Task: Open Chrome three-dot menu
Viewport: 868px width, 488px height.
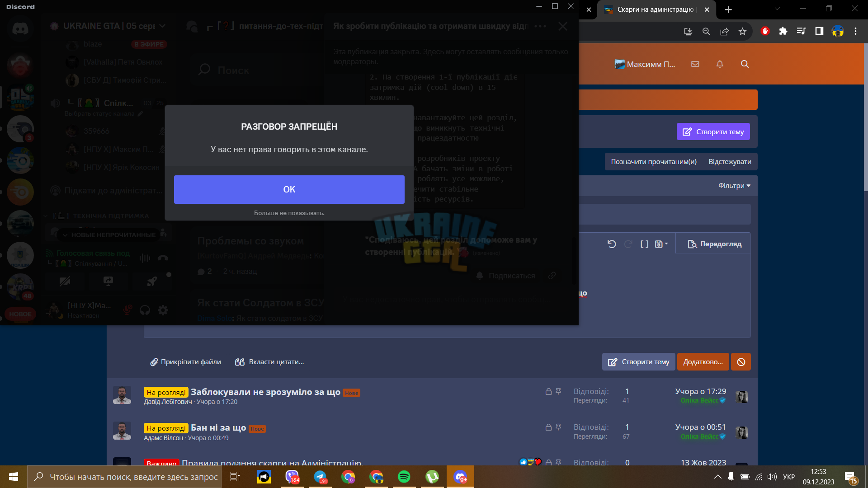Action: pos(855,31)
